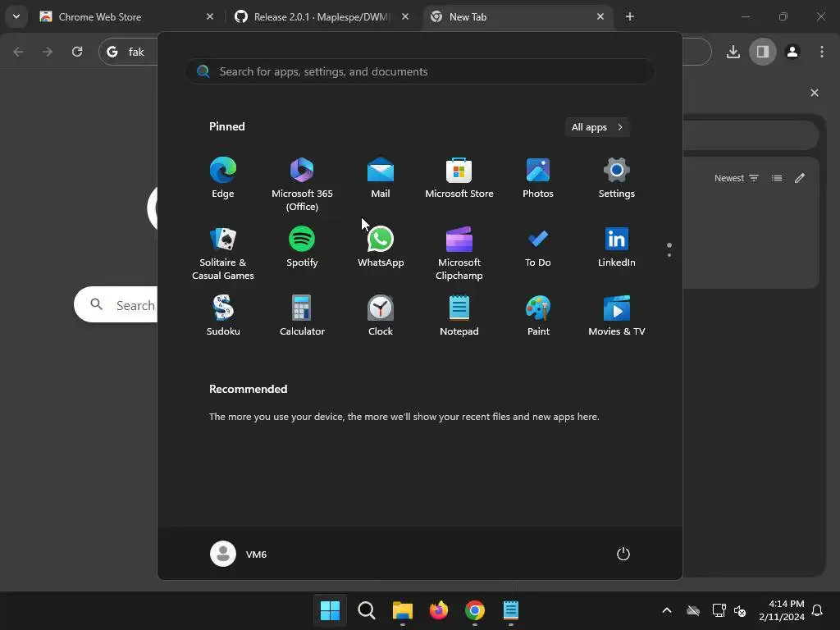Click the muted volume tray icon
This screenshot has height=630, width=840.
tap(740, 610)
